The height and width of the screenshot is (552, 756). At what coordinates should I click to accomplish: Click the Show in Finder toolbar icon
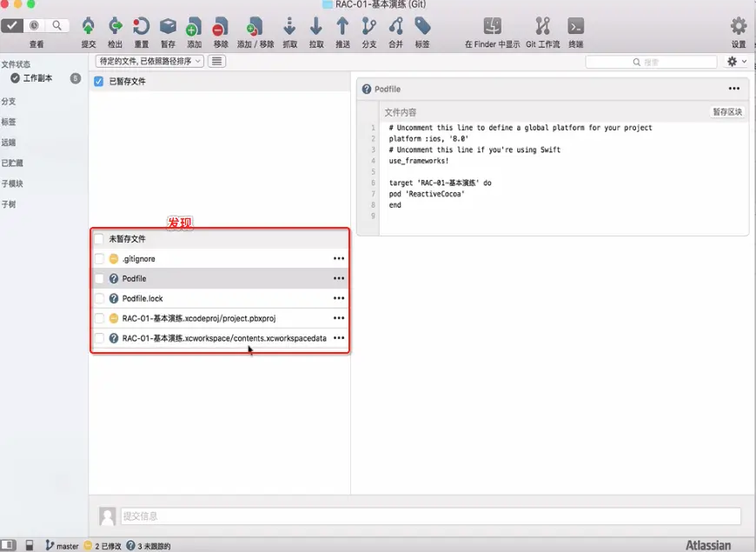click(492, 26)
